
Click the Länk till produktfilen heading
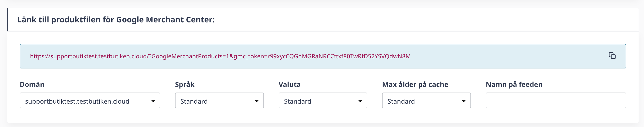(x=116, y=19)
